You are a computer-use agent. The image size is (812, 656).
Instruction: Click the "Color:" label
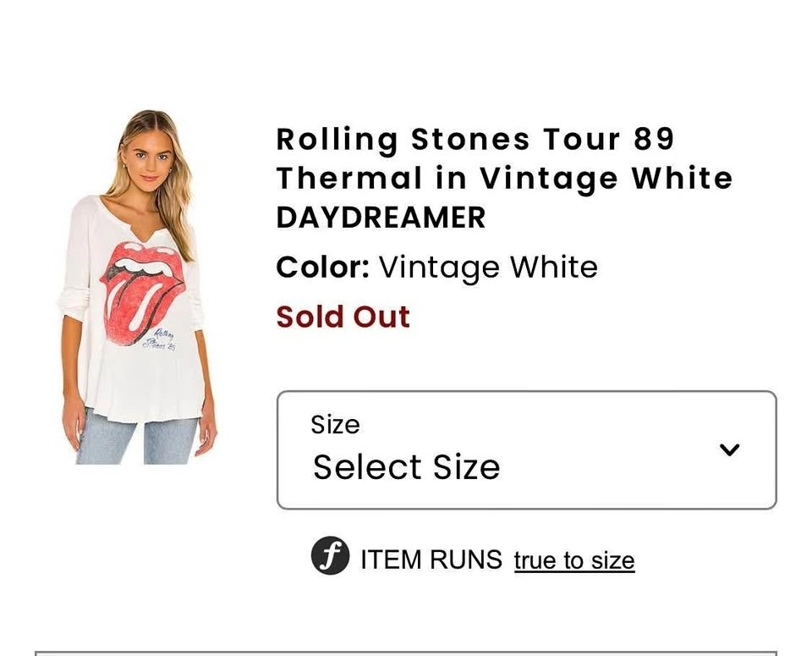tap(322, 267)
